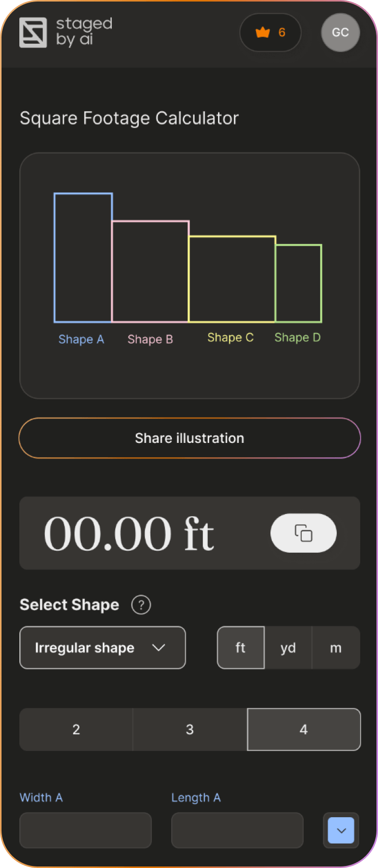Expand the blue chevron beside Length A
Screen dimensions: 378x868
coord(341,830)
